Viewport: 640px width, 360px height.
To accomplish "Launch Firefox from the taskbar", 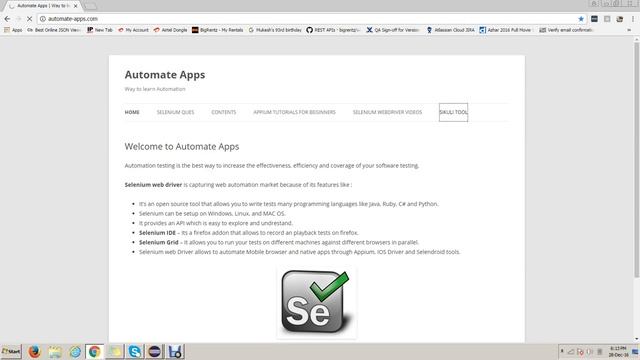I will 35,351.
